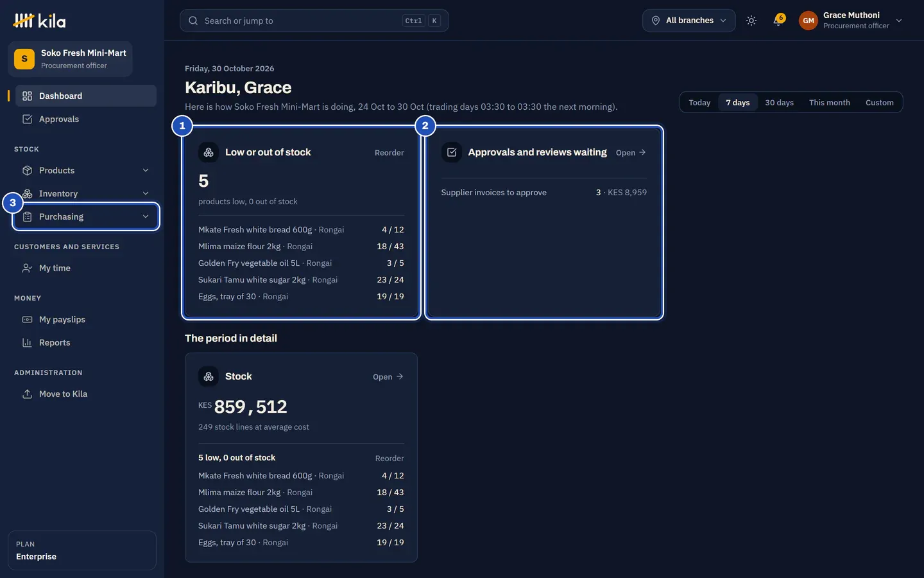
Task: Click the Reports bar chart icon
Action: 27,342
